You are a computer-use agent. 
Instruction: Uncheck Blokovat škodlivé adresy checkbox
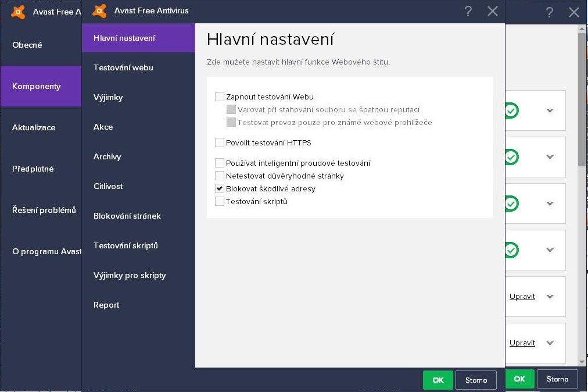[x=220, y=188]
